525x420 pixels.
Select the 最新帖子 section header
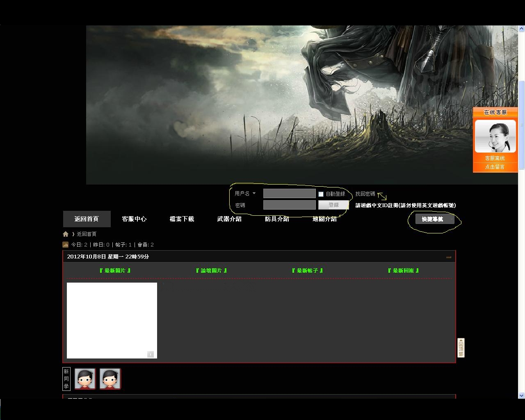tap(307, 271)
